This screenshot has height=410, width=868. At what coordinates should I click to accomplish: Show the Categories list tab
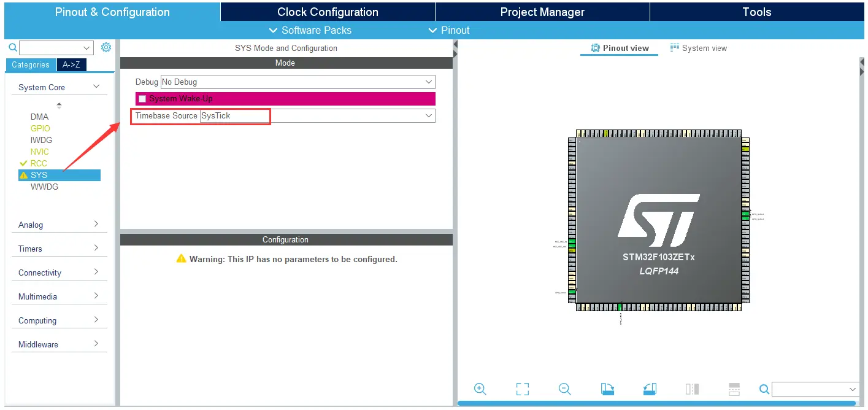point(31,64)
